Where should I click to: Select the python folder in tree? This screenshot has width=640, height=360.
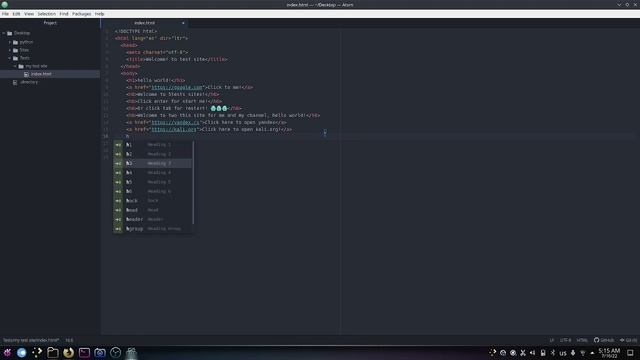coord(27,42)
